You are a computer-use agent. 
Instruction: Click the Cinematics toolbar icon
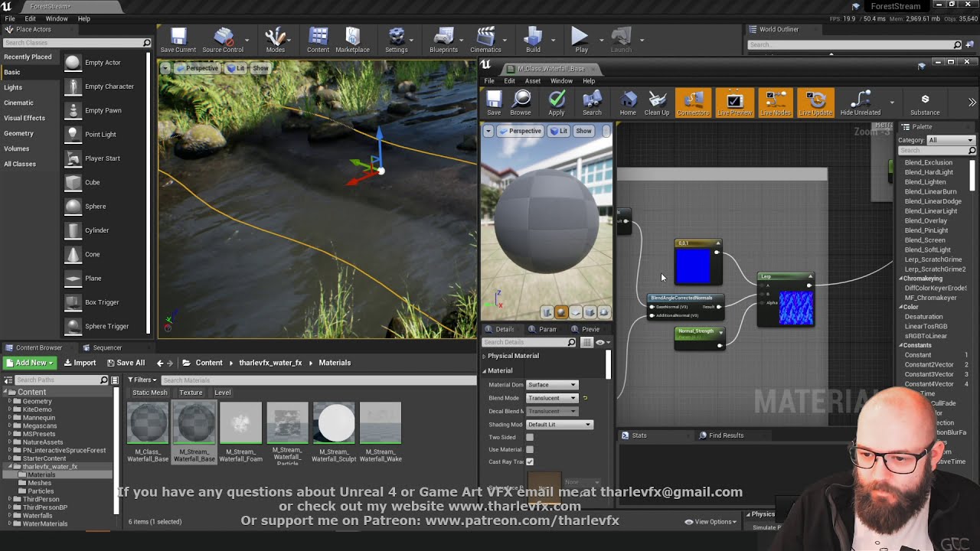pyautogui.click(x=485, y=40)
